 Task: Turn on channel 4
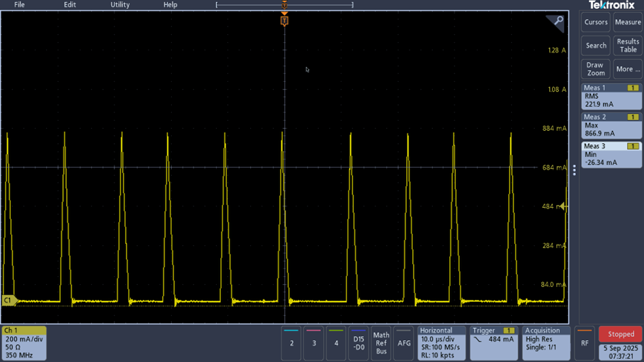[x=336, y=343]
